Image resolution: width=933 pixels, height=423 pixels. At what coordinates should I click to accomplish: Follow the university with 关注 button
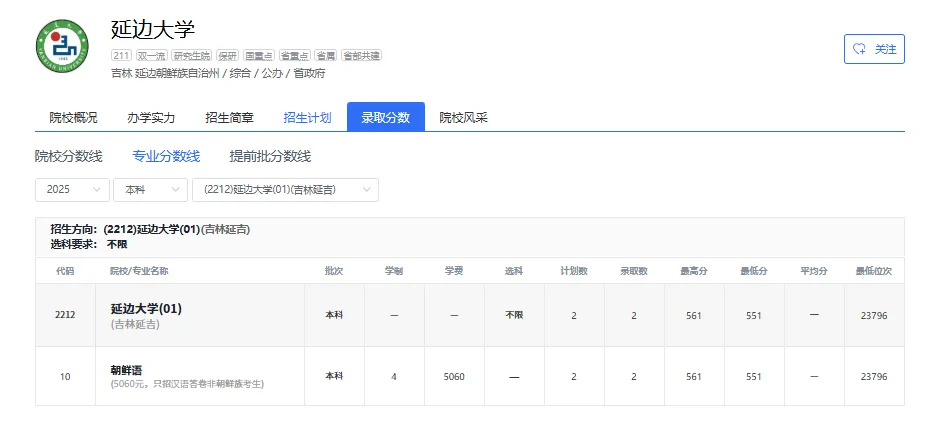[874, 49]
